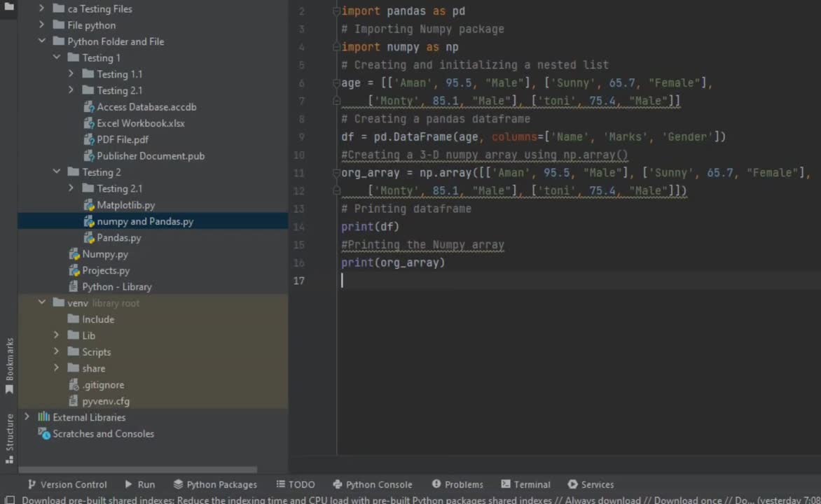The width and height of the screenshot is (821, 504).
Task: Expand External Libraries node
Action: [x=27, y=417]
